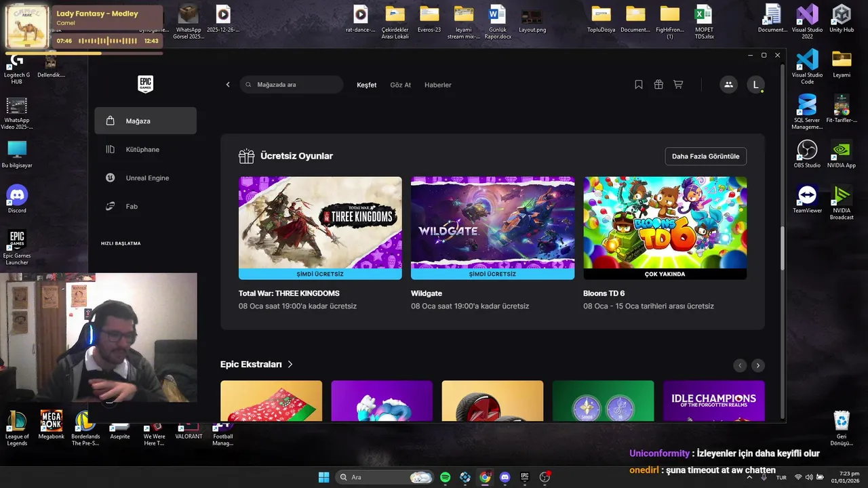Open the shopping cart icon
This screenshot has height=488, width=868.
678,85
